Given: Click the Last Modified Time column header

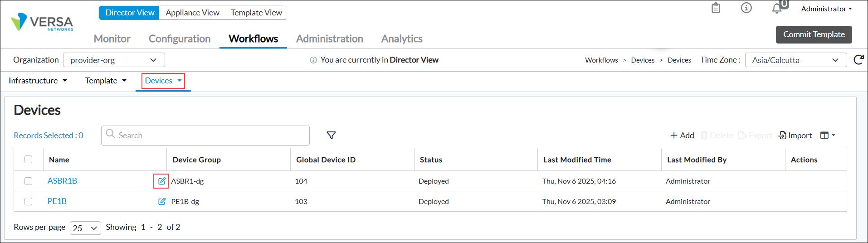Looking at the screenshot, I should click(x=577, y=160).
